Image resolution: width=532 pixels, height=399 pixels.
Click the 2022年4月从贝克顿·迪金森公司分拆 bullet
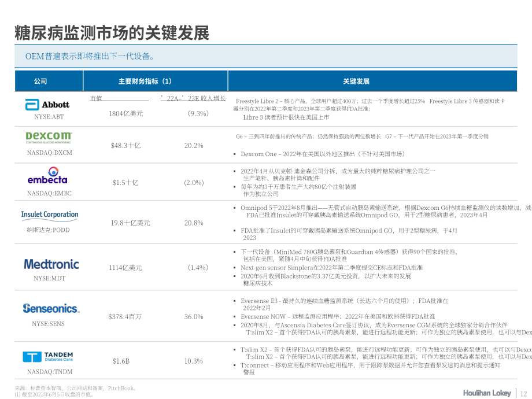pyautogui.click(x=338, y=175)
